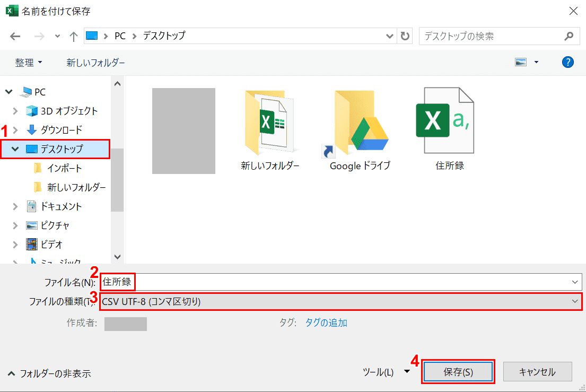
Task: Click sidebar scrollbar down arrow
Action: coord(117,257)
